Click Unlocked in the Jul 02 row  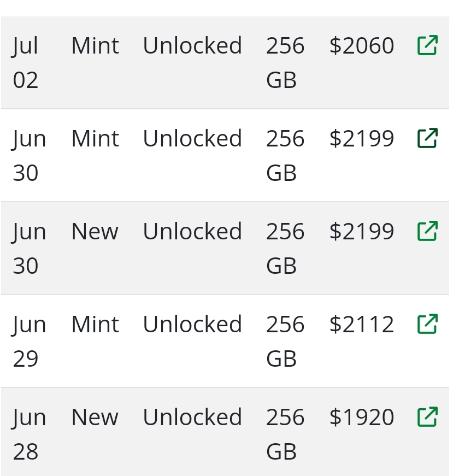192,46
